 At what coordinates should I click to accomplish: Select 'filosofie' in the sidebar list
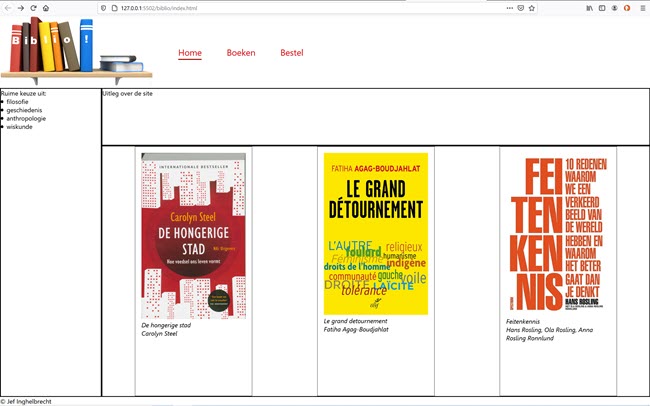click(x=17, y=102)
